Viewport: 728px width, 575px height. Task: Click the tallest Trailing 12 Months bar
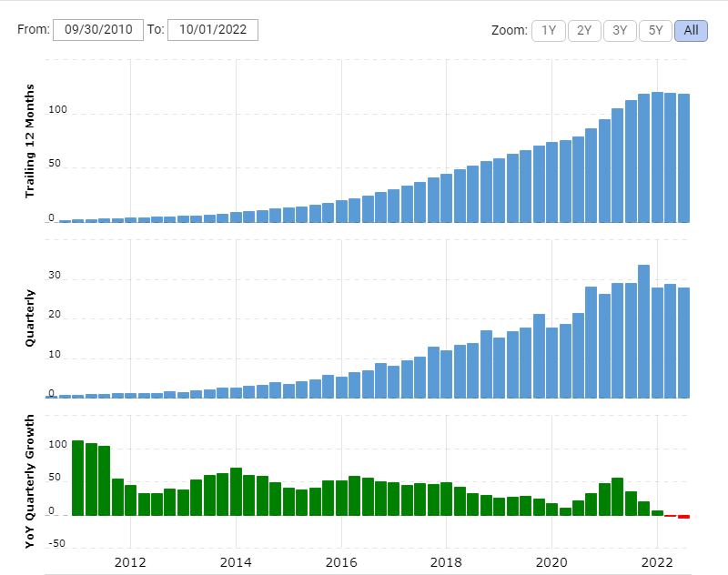(x=657, y=157)
